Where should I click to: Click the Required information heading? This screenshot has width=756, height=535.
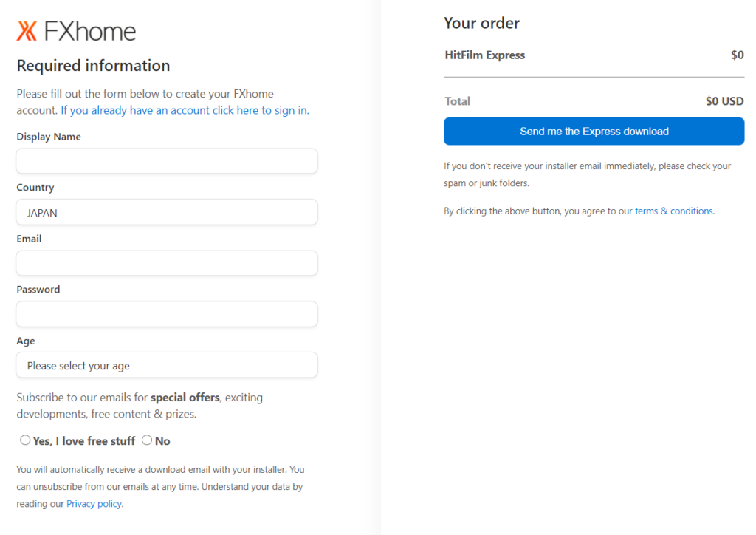point(93,66)
